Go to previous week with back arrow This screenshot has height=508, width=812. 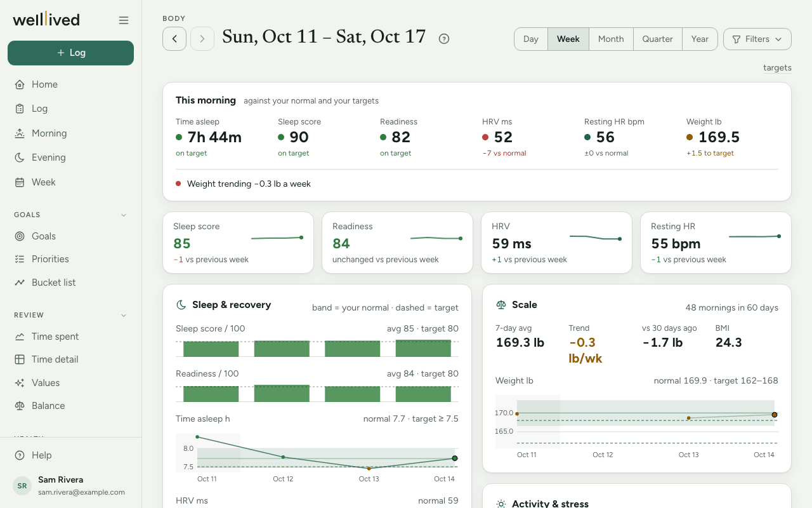coord(174,39)
